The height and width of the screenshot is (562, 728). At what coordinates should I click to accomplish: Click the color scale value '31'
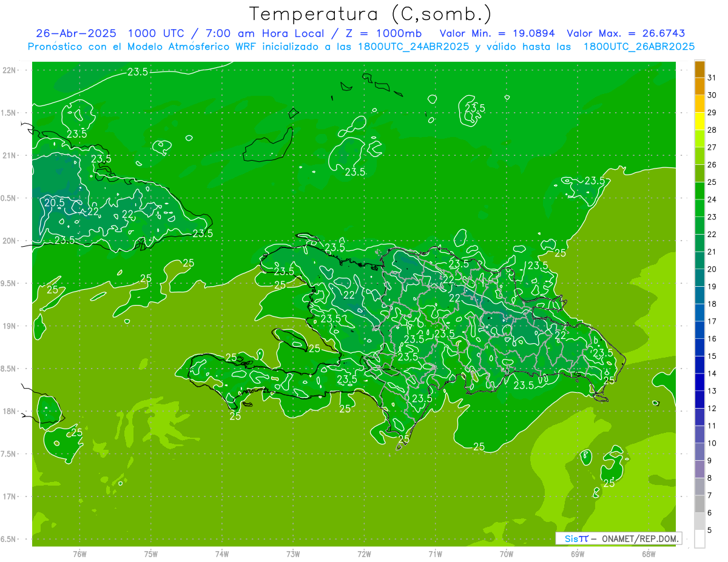[712, 78]
